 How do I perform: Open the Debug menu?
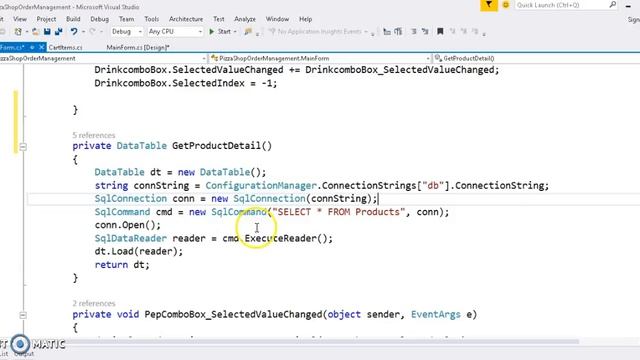click(99, 19)
